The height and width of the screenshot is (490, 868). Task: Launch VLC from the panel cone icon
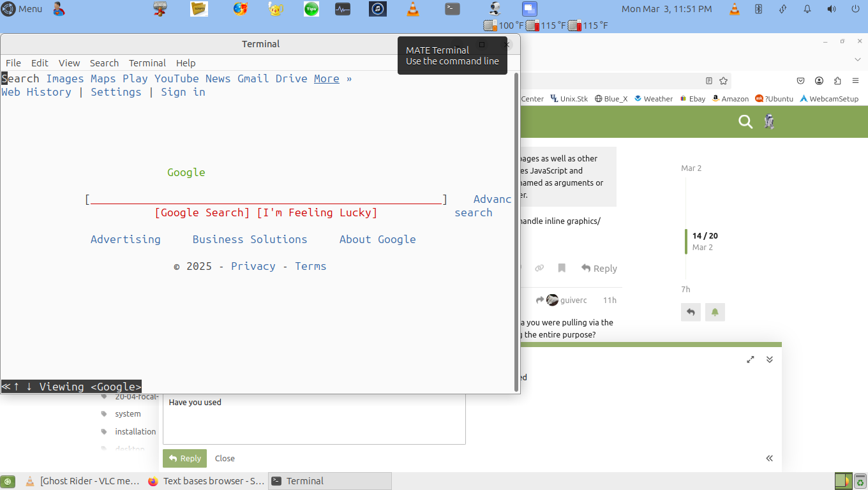413,9
